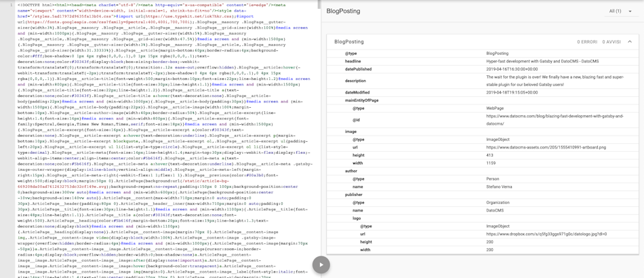Screen dimensions: 644x278
Task: Select publisher name DatoCMS
Action: [x=495, y=210]
